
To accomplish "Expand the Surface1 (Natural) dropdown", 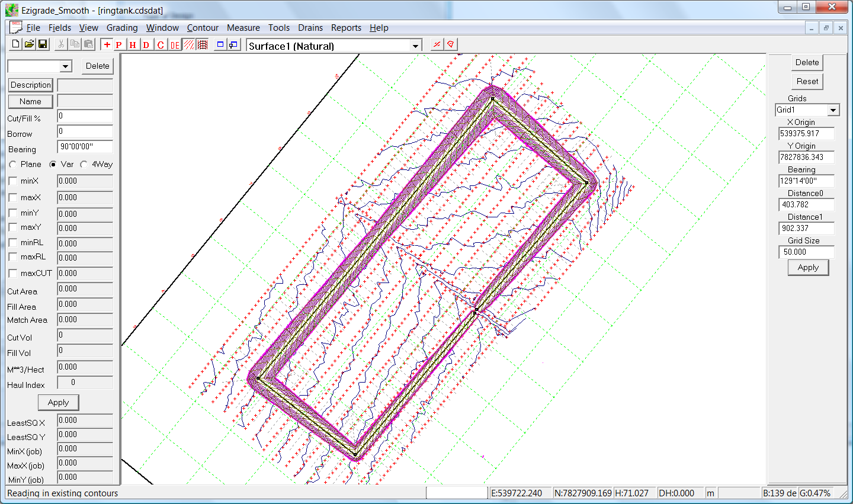I will [x=416, y=46].
